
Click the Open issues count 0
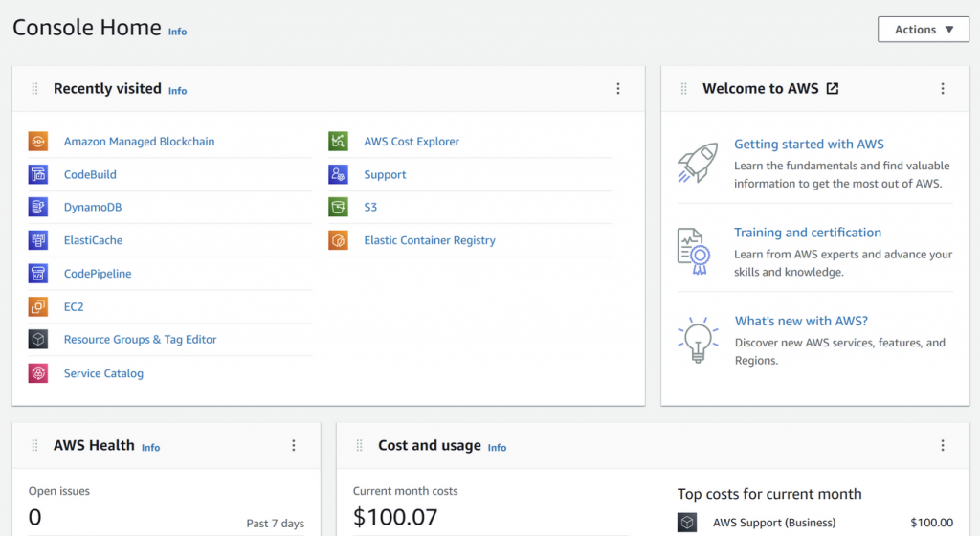tap(35, 517)
